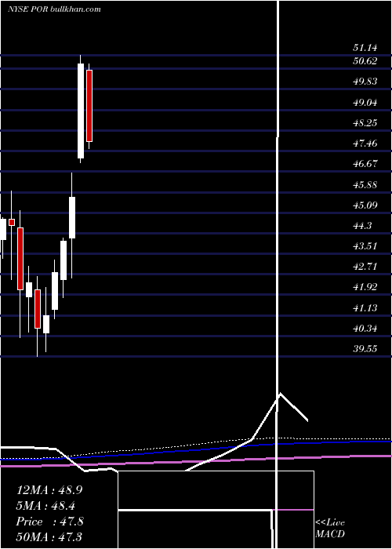Click the 46.67 price axis label
Viewport: 392px width, 549px height.
coord(365,164)
